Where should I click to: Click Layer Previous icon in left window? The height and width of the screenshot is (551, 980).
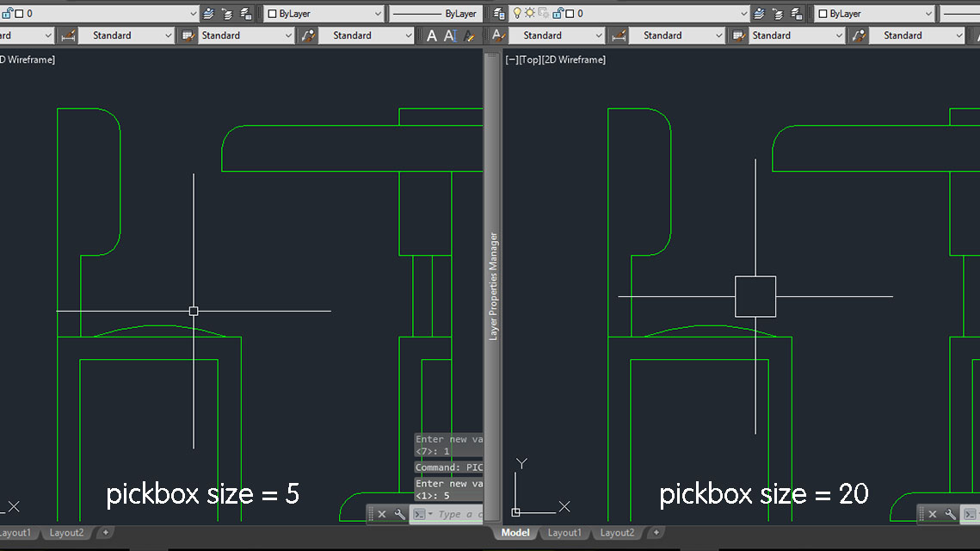[x=227, y=13]
